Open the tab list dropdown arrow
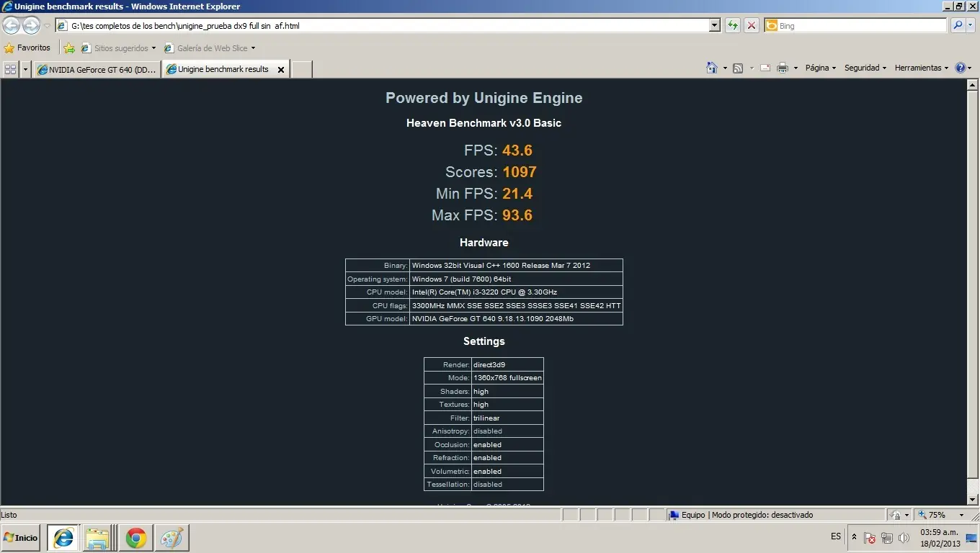 pos(26,69)
